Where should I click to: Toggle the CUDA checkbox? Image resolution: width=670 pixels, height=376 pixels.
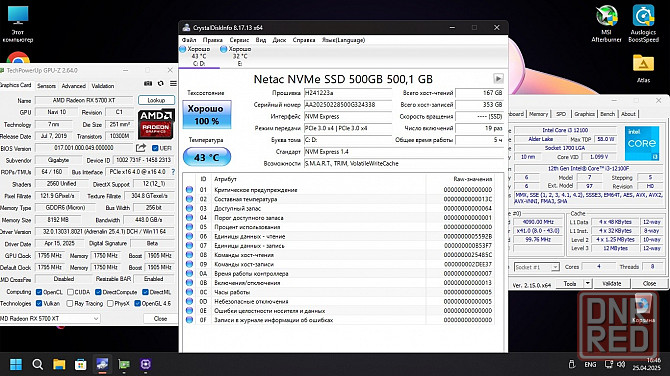71,292
